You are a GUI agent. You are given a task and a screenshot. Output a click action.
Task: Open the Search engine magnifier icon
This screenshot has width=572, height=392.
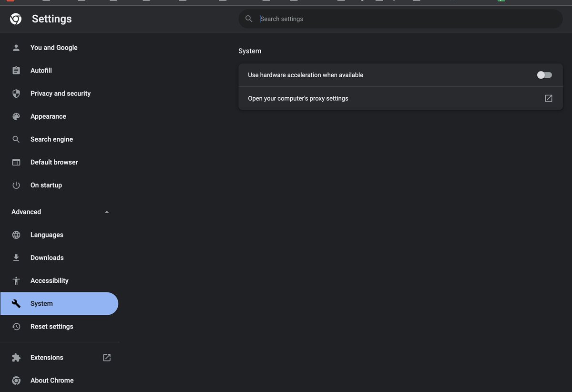click(x=16, y=139)
